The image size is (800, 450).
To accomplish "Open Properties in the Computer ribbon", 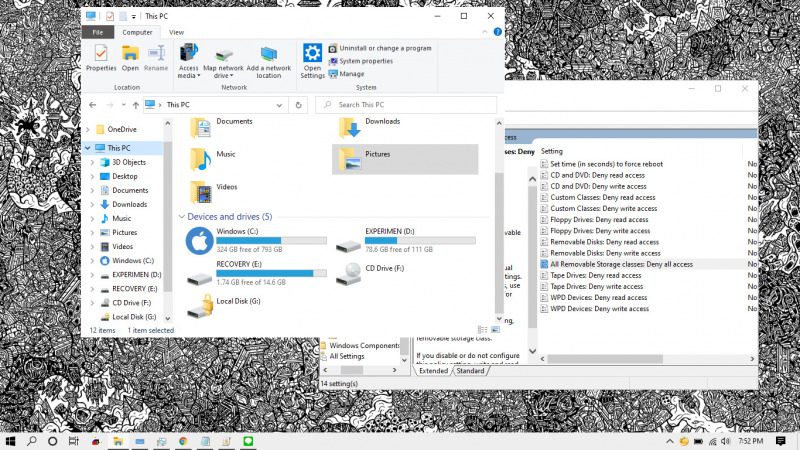I will 101,58.
